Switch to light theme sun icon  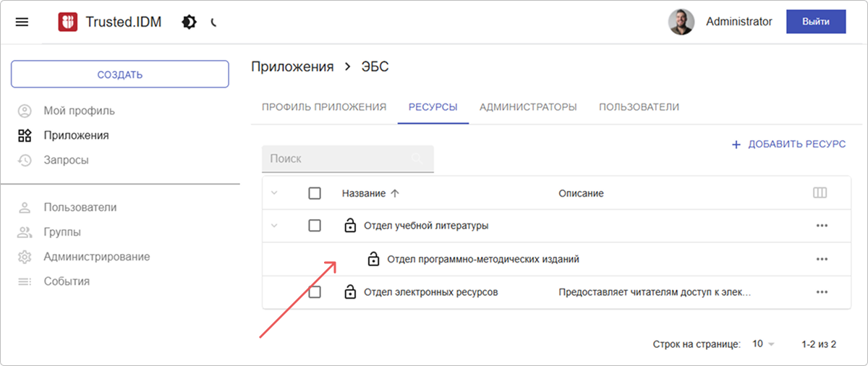189,22
